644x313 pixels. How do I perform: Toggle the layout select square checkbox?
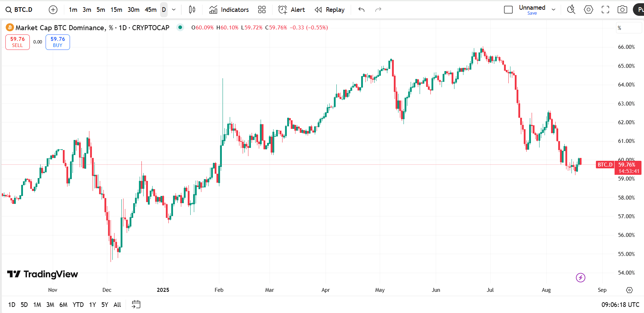click(x=508, y=10)
